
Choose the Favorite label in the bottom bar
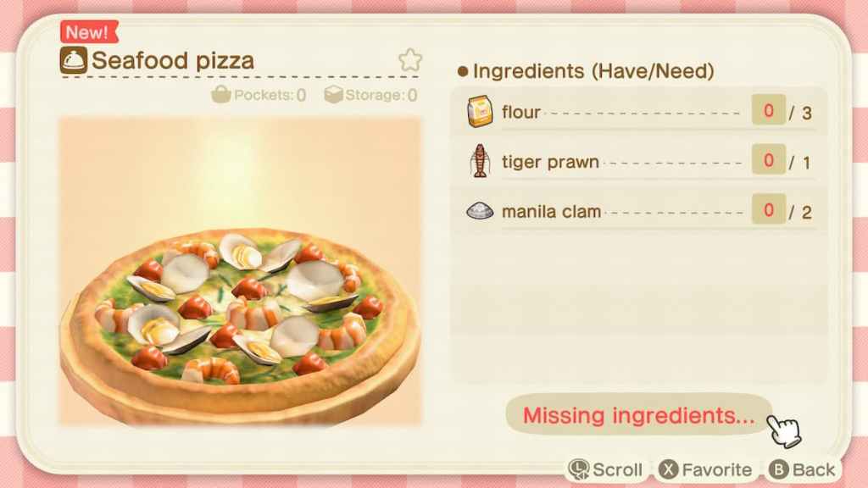[717, 469]
